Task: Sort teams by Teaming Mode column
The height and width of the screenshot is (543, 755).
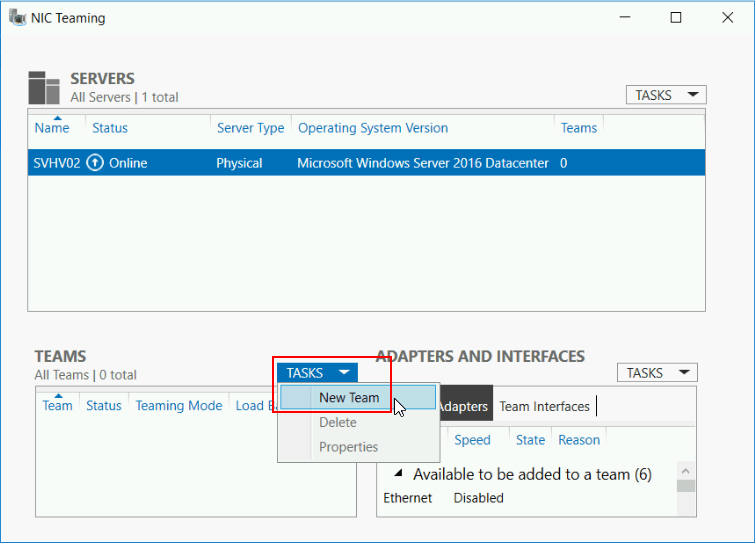Action: [x=179, y=406]
